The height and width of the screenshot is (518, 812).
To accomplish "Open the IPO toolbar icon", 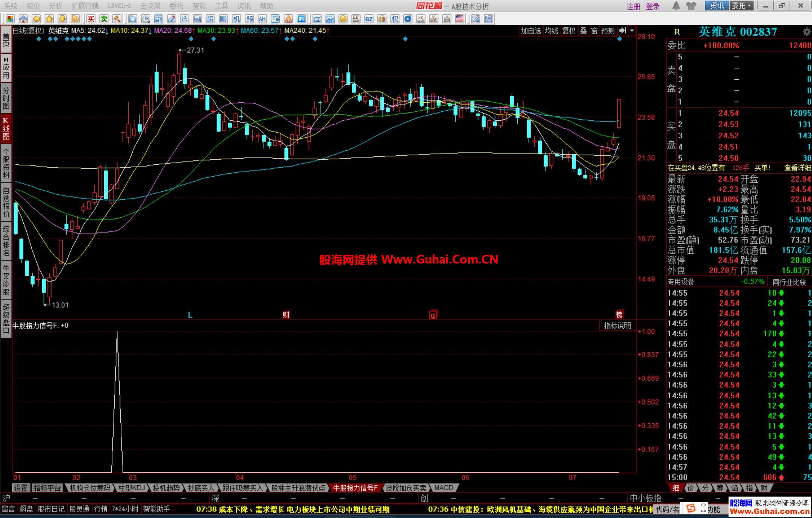I will (301, 19).
